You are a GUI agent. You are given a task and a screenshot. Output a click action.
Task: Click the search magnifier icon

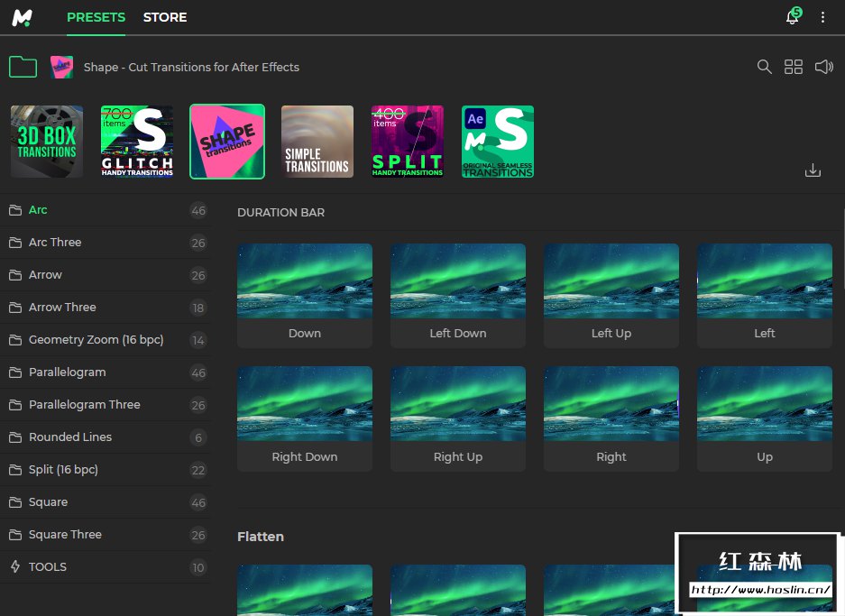[764, 67]
